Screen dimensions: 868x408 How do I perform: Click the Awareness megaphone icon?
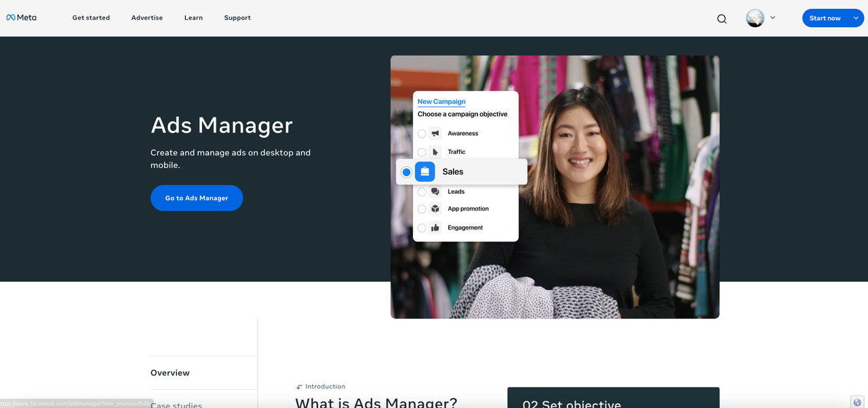coord(435,134)
